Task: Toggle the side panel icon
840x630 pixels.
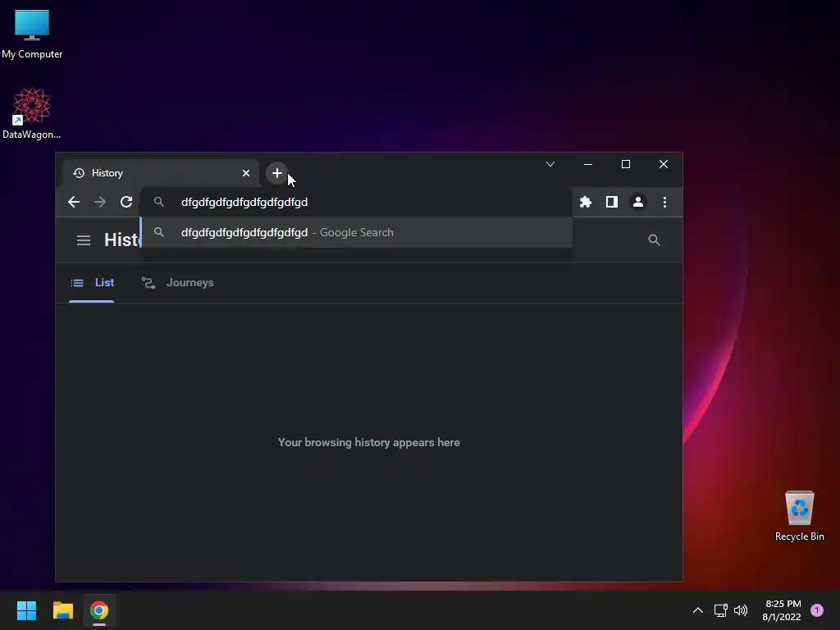Action: click(x=612, y=202)
